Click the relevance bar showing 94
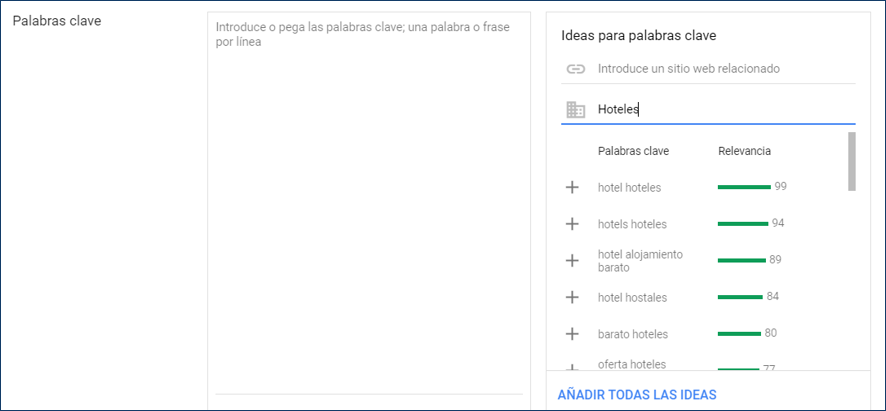This screenshot has height=411, width=886. 743,224
